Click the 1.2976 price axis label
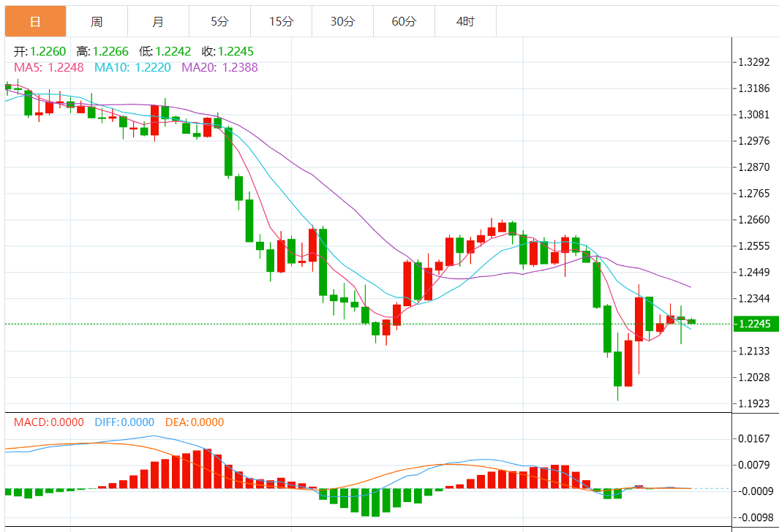 click(x=753, y=141)
